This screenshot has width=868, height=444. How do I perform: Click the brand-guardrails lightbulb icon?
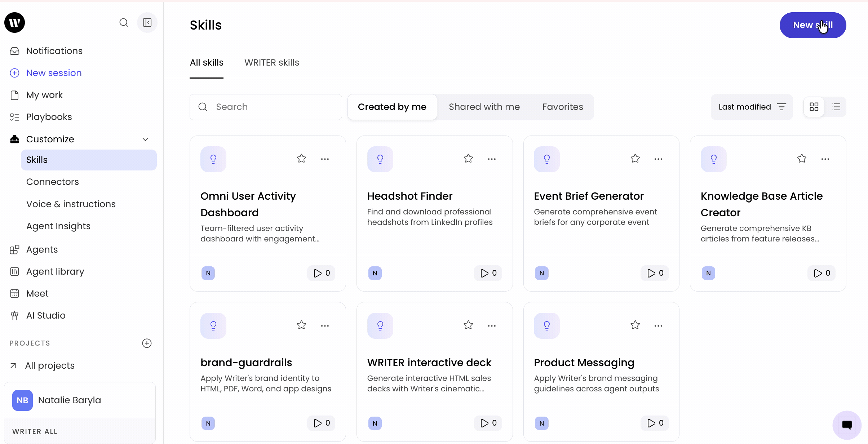(213, 325)
